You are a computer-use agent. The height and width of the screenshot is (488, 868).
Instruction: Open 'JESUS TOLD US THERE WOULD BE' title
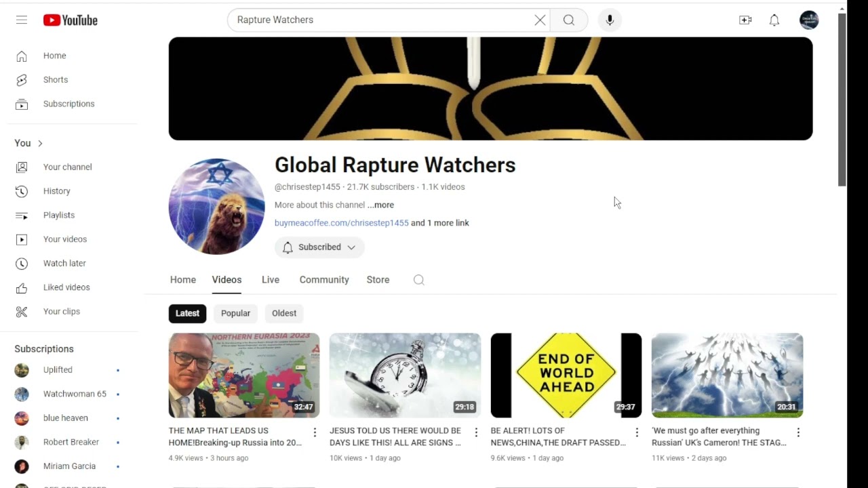[396, 436]
